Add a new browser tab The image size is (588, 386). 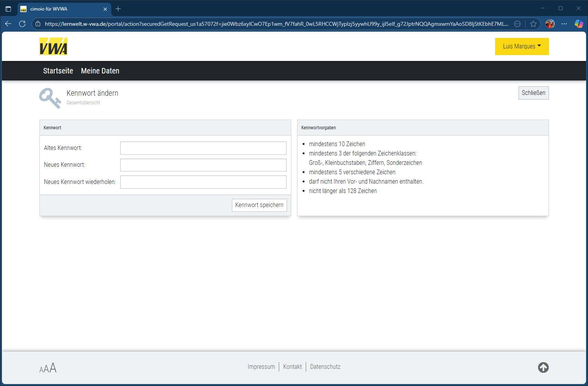(118, 9)
